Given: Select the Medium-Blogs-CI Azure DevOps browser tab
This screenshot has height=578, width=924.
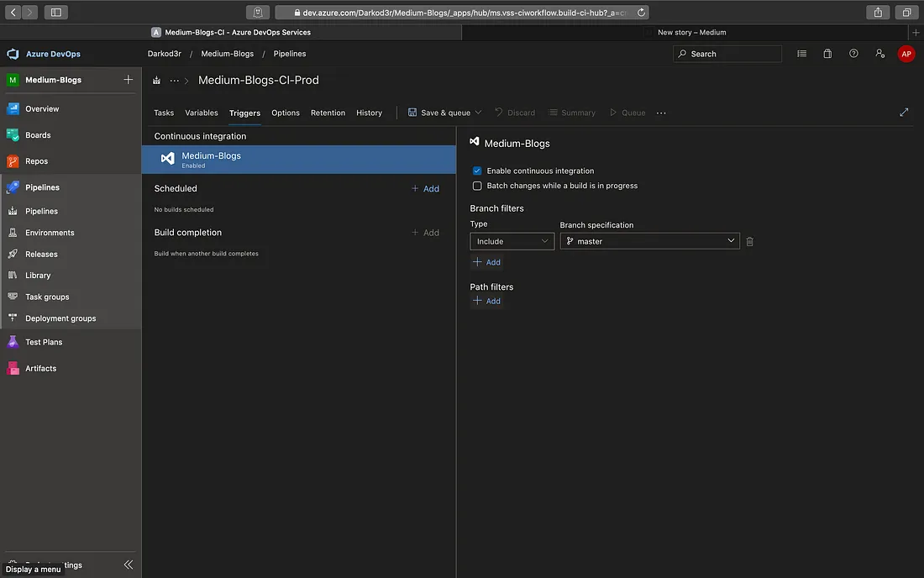Looking at the screenshot, I should pyautogui.click(x=231, y=33).
